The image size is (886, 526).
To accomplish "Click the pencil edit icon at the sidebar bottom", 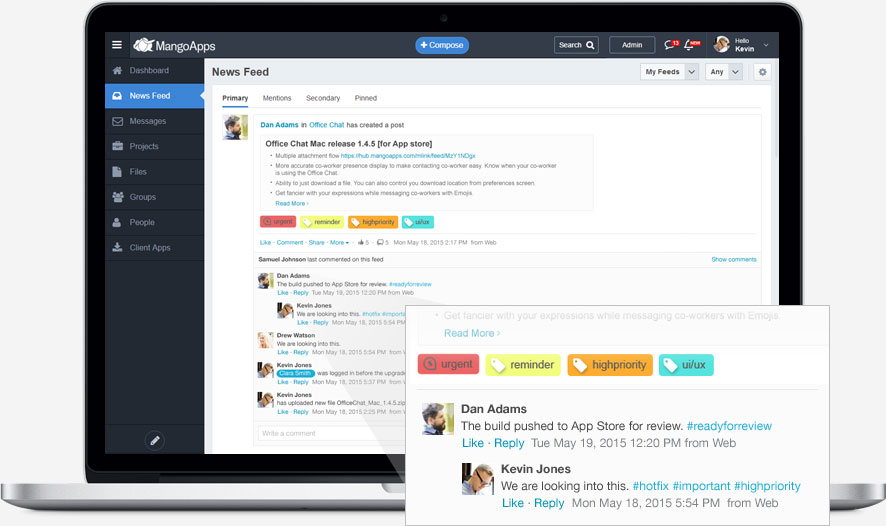I will (x=154, y=440).
